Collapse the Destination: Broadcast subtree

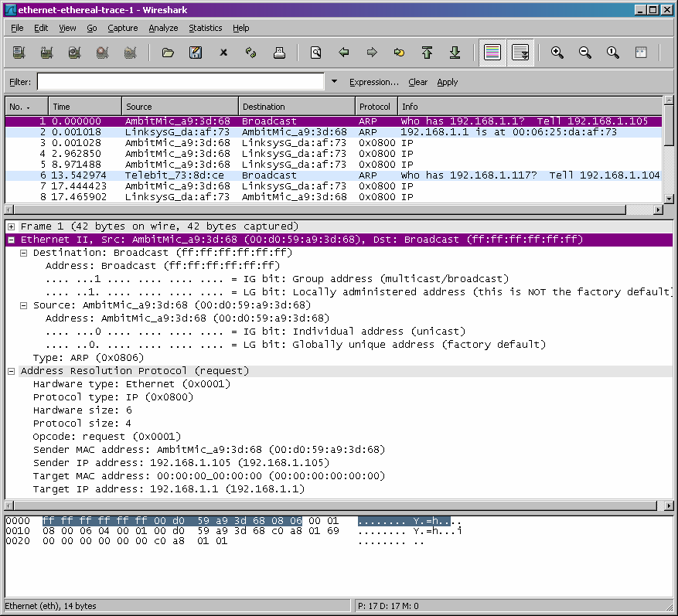[x=24, y=253]
